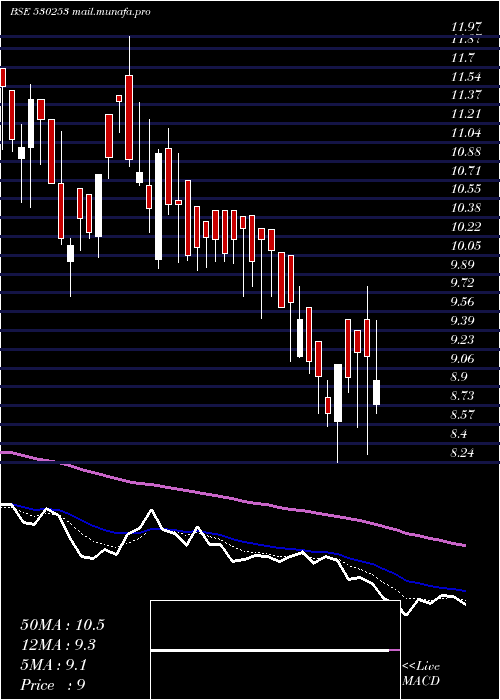Viewport: 500px width, 700px height.
Task: Select the 9.56 price axis label
Action: pyautogui.click(x=463, y=302)
